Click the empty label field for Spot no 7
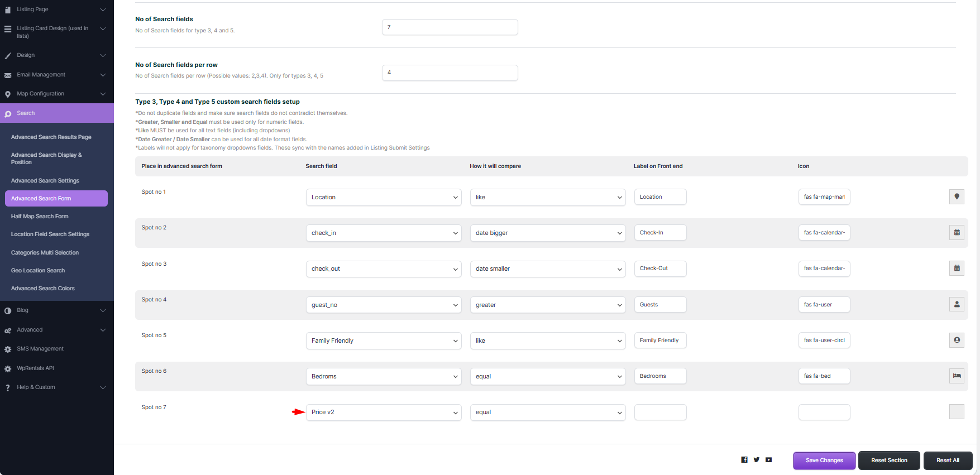980x475 pixels. pos(660,412)
